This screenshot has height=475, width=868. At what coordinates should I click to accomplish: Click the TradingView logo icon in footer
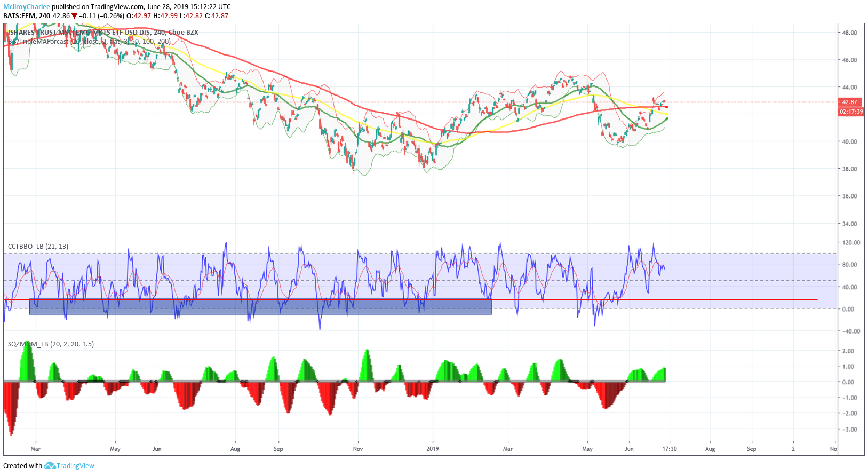coord(50,465)
